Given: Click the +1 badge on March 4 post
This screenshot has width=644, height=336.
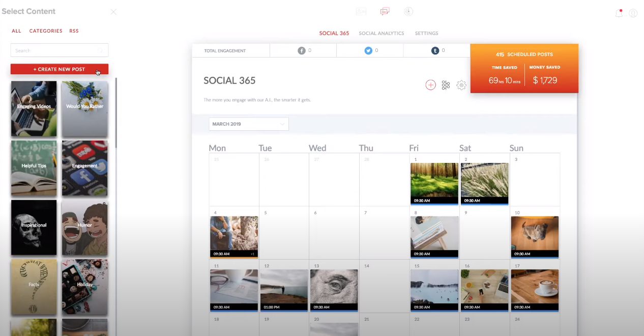Looking at the screenshot, I should [253, 254].
